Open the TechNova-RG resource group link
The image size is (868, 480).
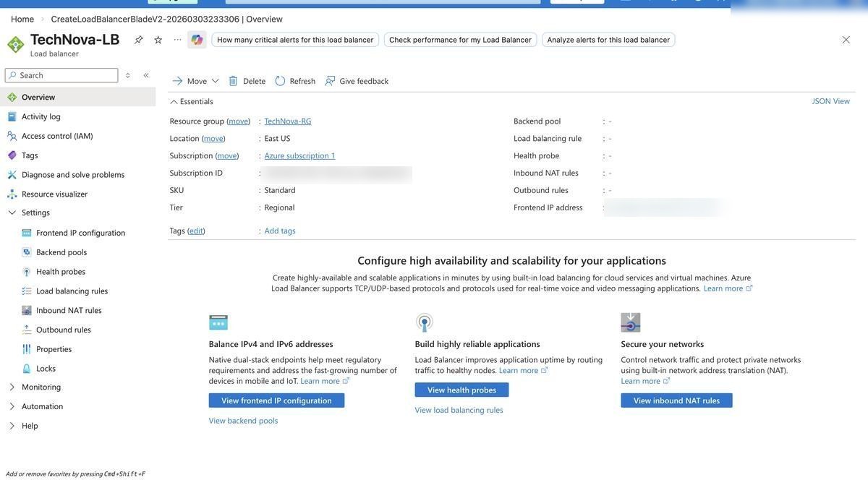point(288,121)
